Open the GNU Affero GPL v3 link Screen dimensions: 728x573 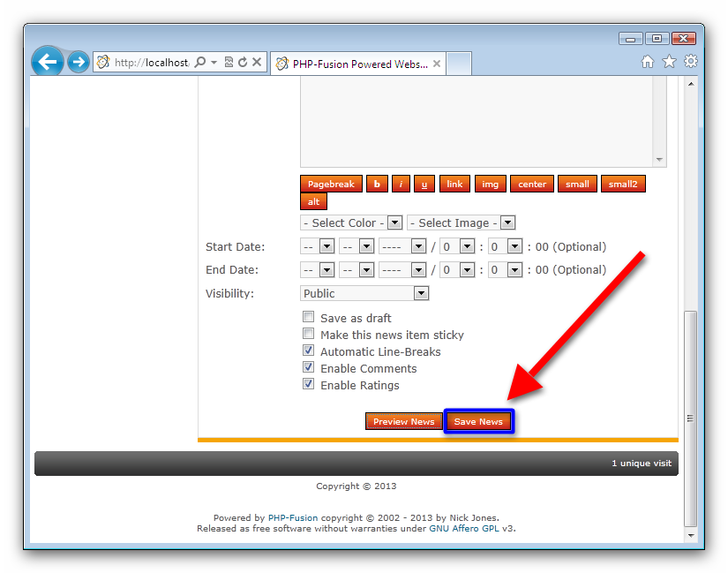pos(471,528)
